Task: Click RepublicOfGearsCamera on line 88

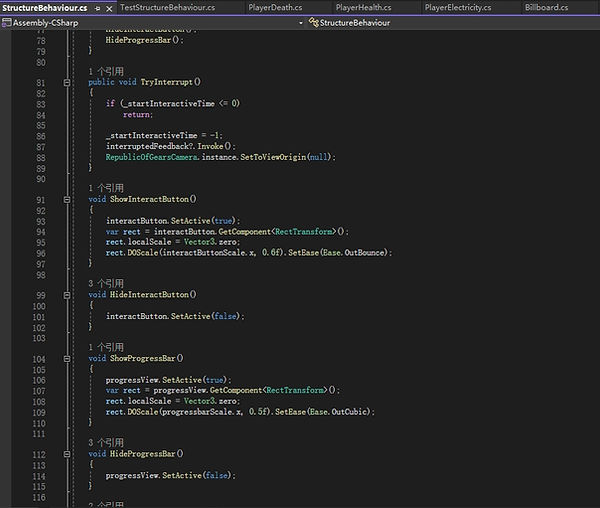Action: coord(152,157)
